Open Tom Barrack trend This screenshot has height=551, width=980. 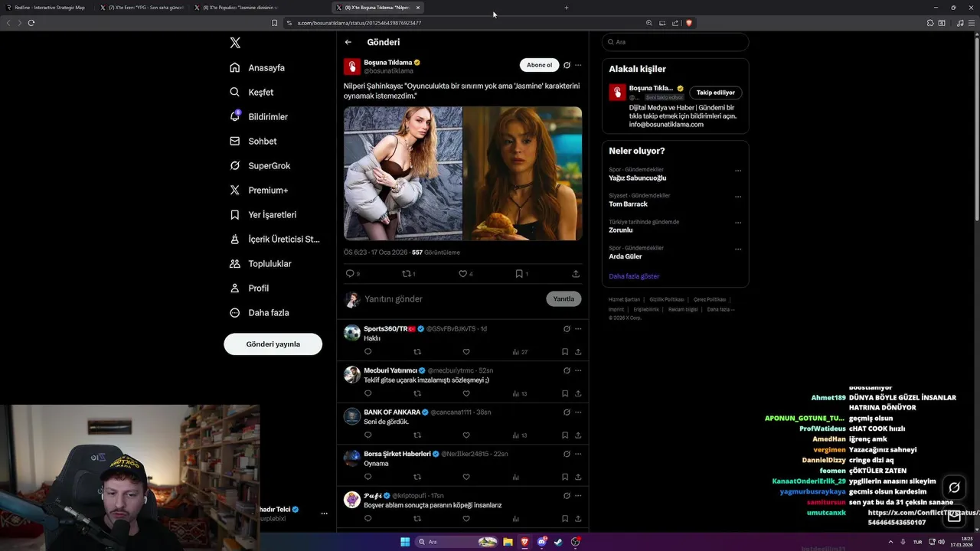coord(628,204)
